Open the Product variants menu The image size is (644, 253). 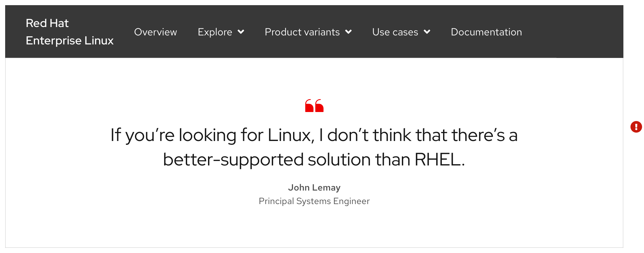point(302,32)
